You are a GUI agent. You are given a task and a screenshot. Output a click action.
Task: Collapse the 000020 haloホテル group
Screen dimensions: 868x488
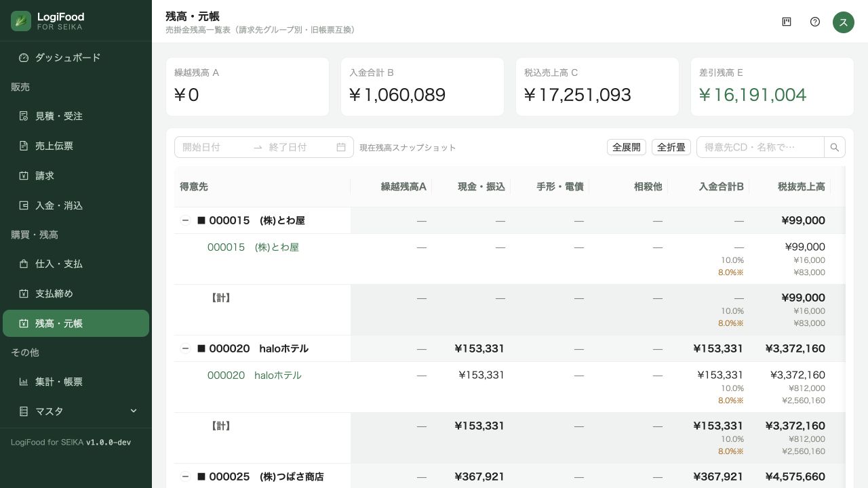click(x=185, y=348)
